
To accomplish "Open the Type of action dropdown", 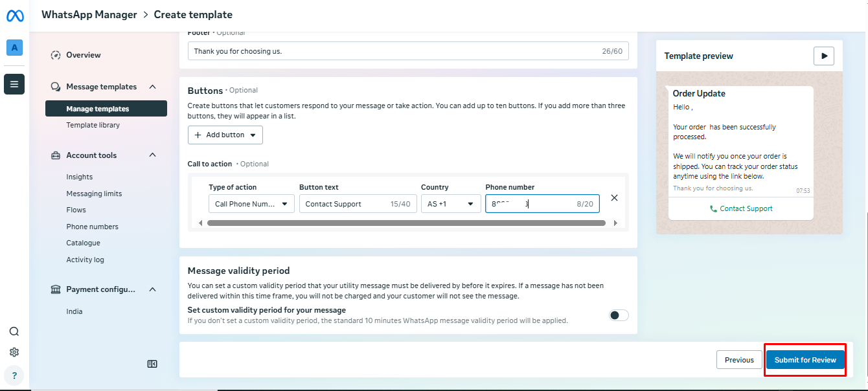I will coord(251,204).
